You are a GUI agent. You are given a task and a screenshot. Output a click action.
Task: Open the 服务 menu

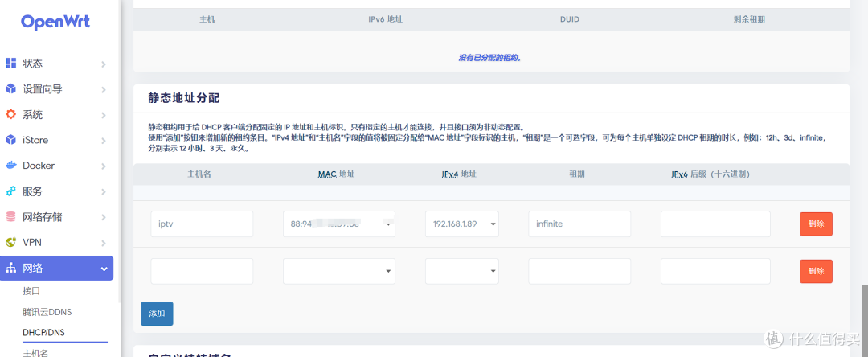click(x=56, y=191)
